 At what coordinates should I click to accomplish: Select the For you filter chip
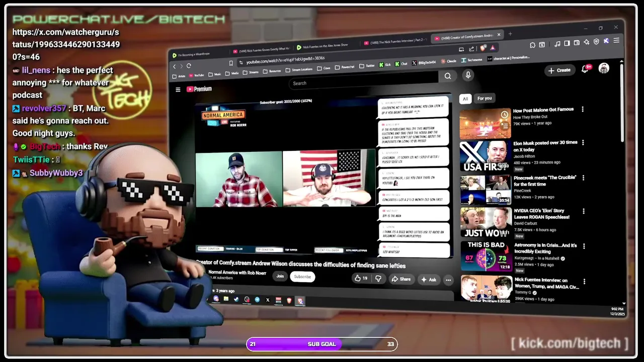coord(485,98)
